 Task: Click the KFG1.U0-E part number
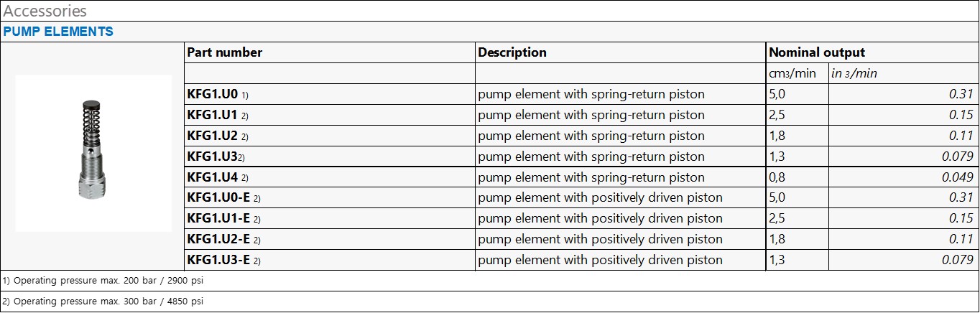[218, 197]
